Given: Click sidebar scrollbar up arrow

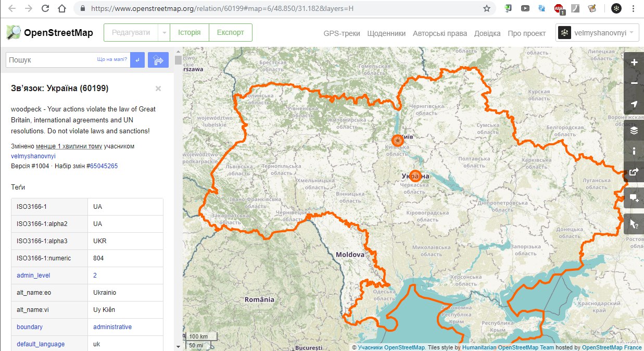Looking at the screenshot, I should coord(178,52).
